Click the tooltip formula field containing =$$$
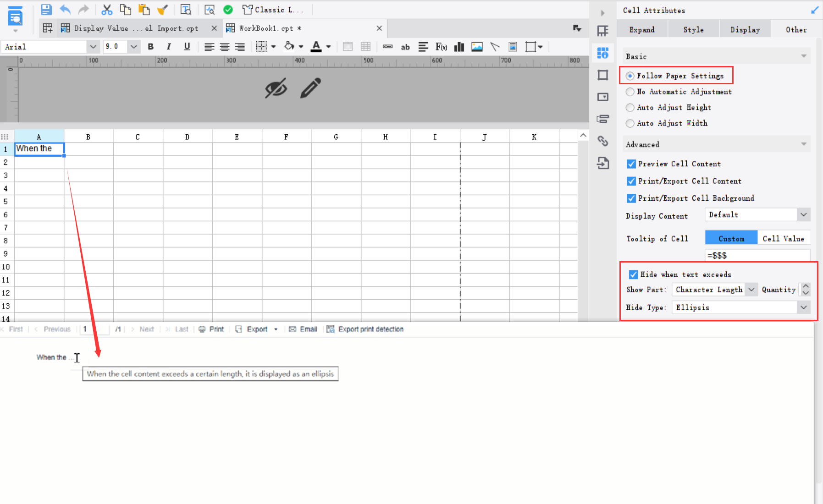This screenshot has height=504, width=823. [757, 255]
